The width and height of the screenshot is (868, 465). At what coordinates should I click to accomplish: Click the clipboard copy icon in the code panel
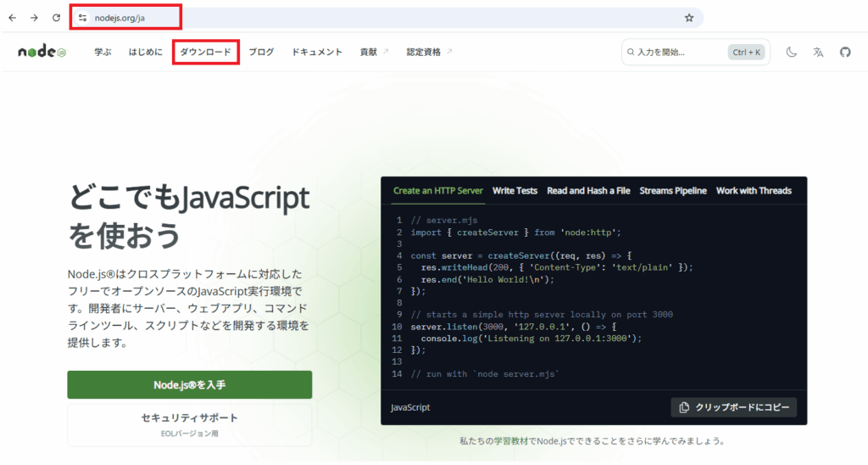pos(684,407)
